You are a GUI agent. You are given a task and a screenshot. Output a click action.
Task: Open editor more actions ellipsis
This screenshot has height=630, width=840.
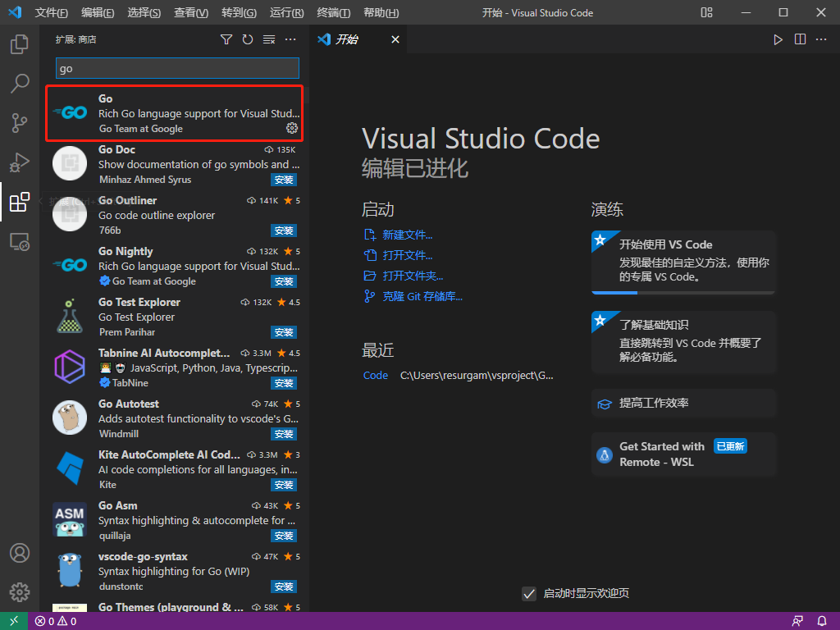pyautogui.click(x=821, y=39)
